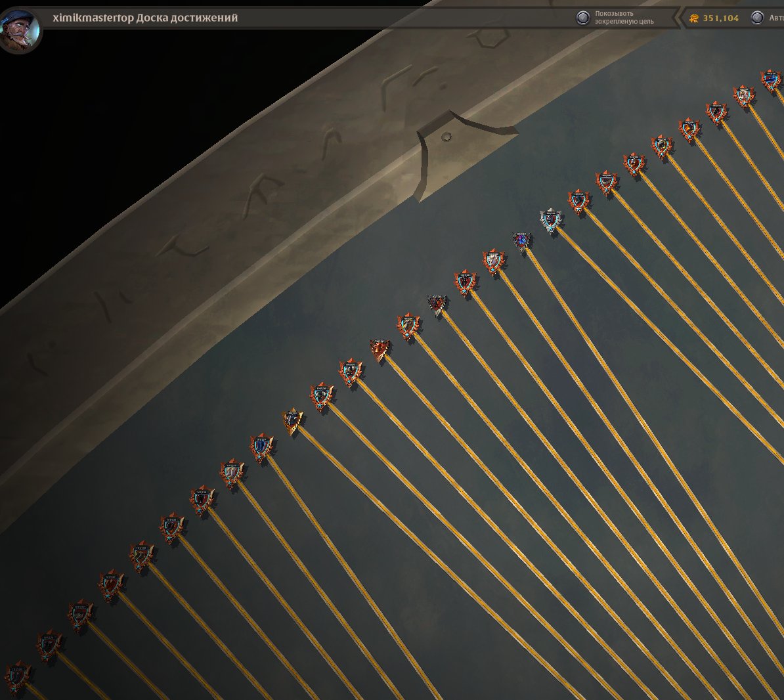Image resolution: width=784 pixels, height=700 pixels.
Task: Toggle "Показывать закрепленую цель" option
Action: click(583, 18)
